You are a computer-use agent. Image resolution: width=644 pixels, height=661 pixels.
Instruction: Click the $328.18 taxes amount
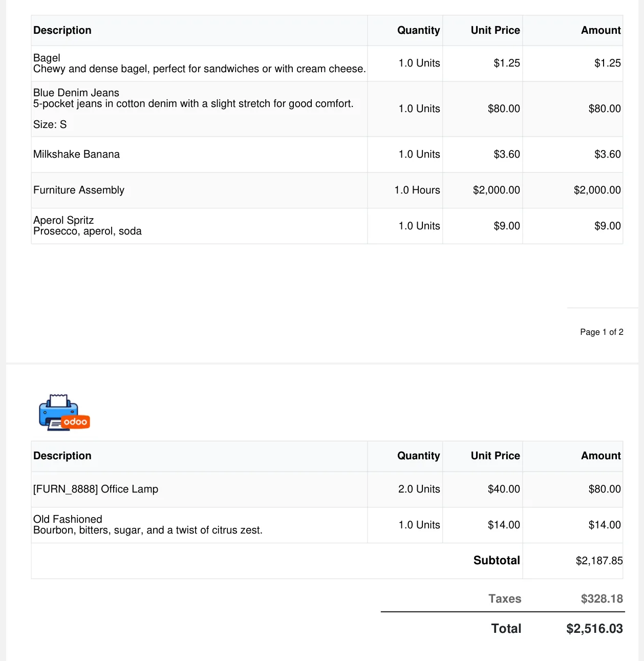pyautogui.click(x=602, y=599)
